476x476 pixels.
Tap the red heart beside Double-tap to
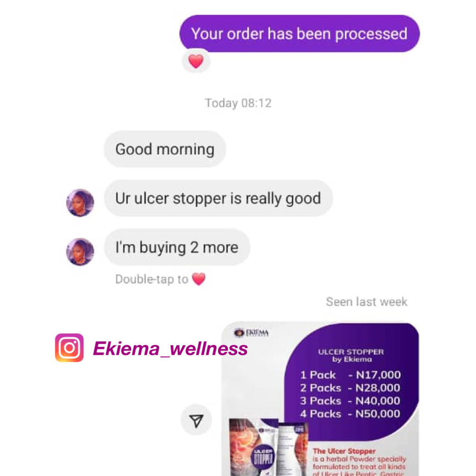coord(199,279)
